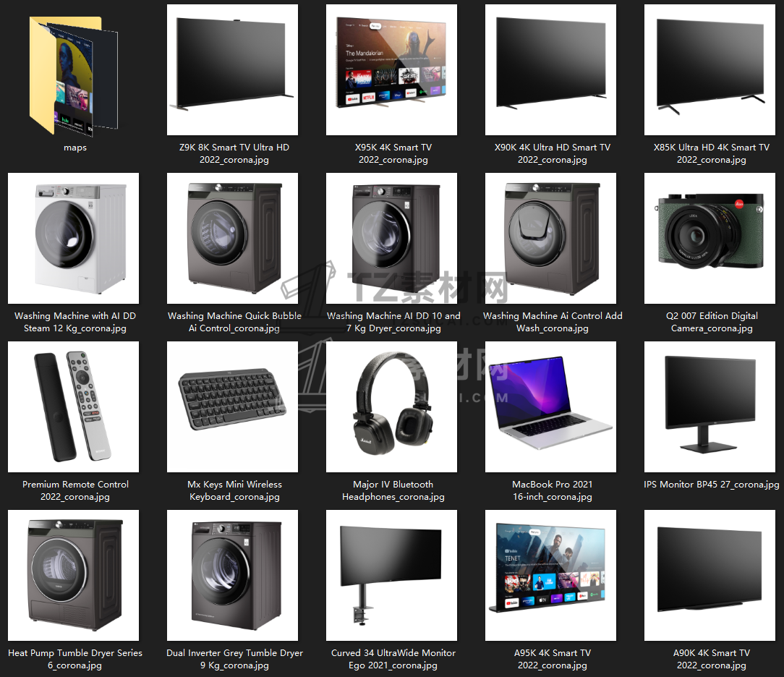The image size is (784, 677).
Task: Click file name 'A90K 4K Smart TV 2022_corona.jpg'
Action: (x=711, y=659)
